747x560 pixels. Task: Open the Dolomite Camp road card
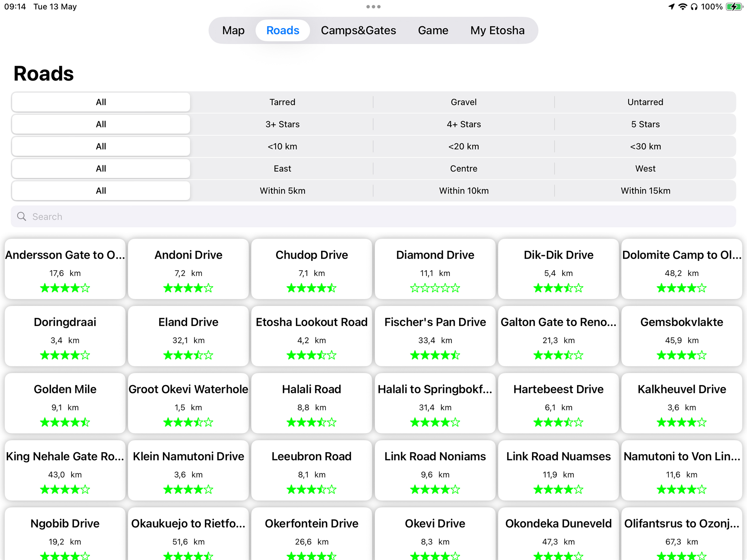point(682,269)
